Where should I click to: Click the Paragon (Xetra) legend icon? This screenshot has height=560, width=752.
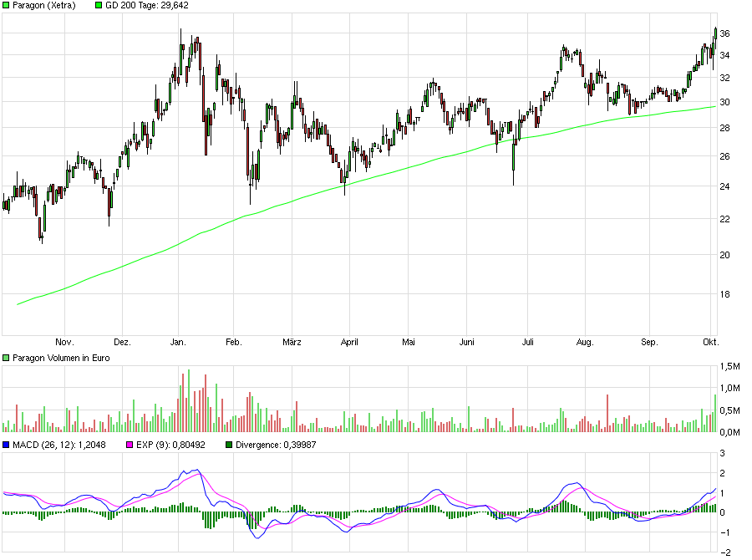pyautogui.click(x=7, y=5)
